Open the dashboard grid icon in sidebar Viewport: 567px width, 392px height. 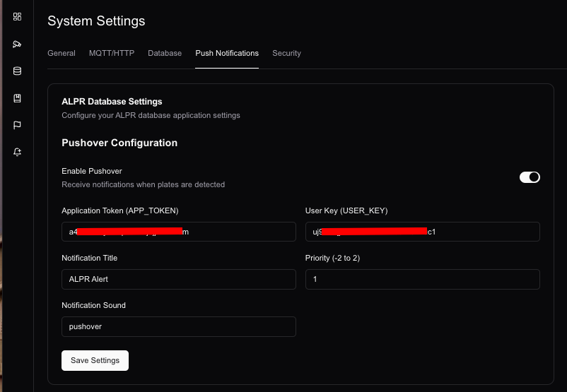(x=17, y=17)
